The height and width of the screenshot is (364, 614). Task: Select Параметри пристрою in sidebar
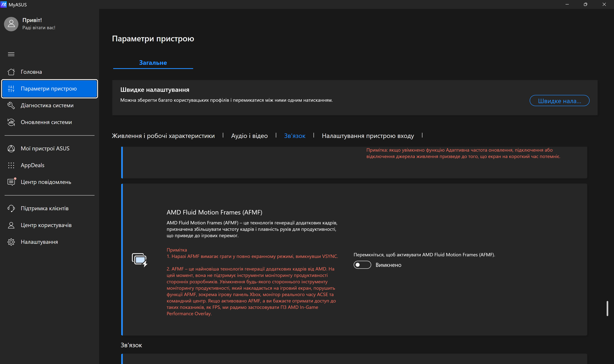[49, 89]
